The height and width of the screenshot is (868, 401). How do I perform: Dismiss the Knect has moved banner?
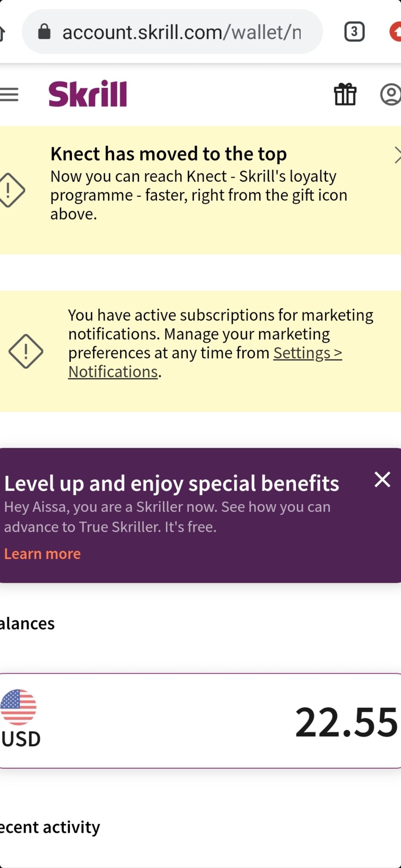tap(397, 155)
